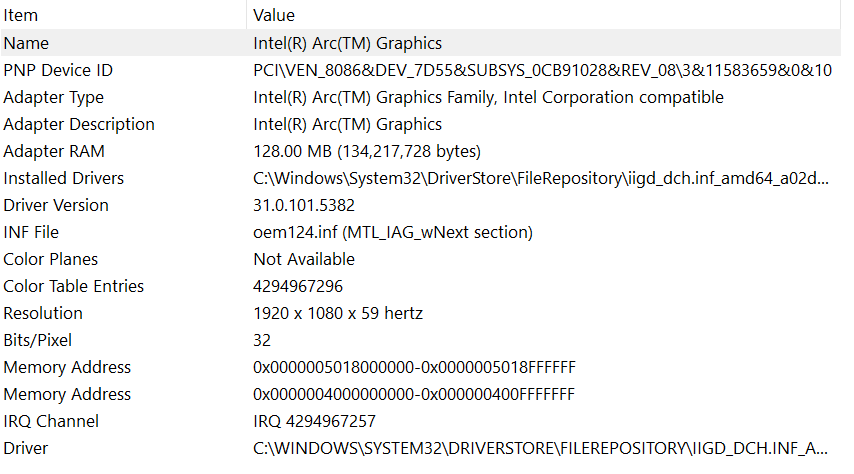
Task: Click the 128.00 MB RAM value
Action: pyautogui.click(x=367, y=151)
